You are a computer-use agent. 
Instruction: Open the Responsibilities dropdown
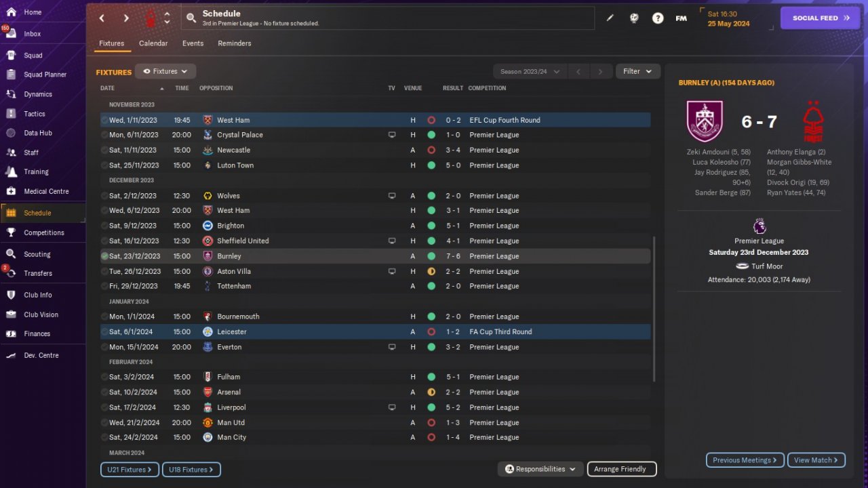click(540, 469)
